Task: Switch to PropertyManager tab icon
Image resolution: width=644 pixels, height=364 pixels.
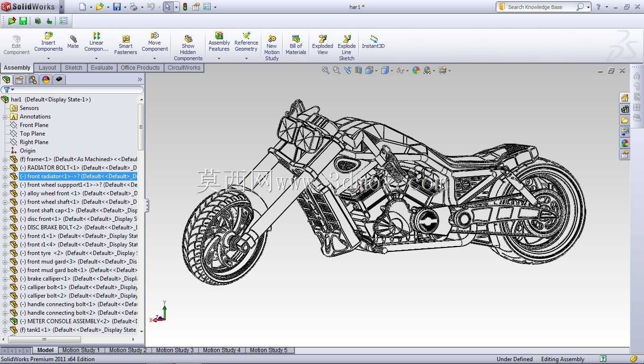Action: click(x=19, y=80)
